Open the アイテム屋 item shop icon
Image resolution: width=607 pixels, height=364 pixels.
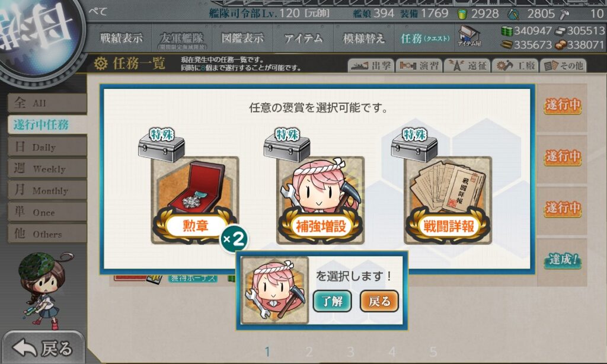point(469,36)
